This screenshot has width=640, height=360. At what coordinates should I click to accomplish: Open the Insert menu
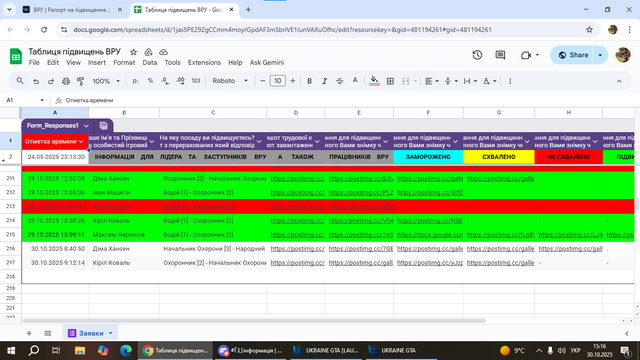point(97,62)
